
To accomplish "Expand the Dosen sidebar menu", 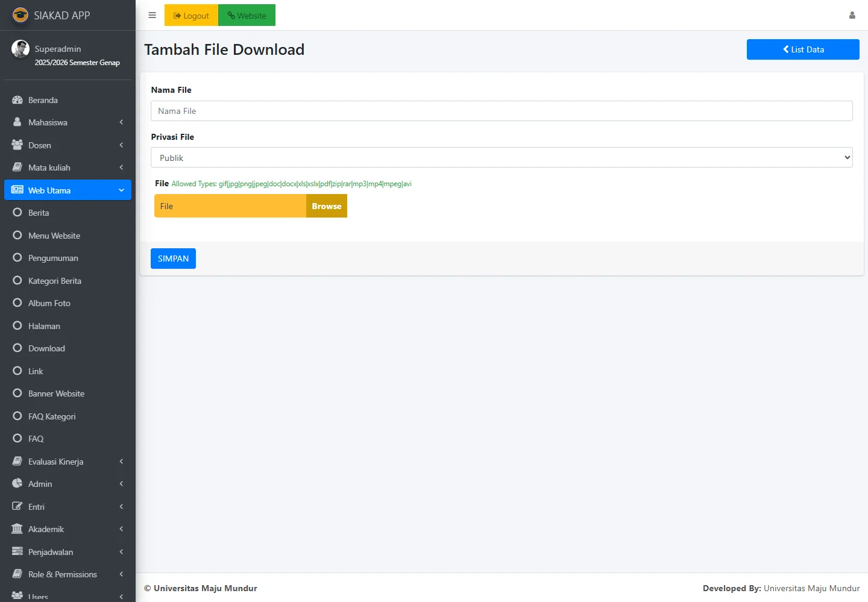I will point(68,145).
